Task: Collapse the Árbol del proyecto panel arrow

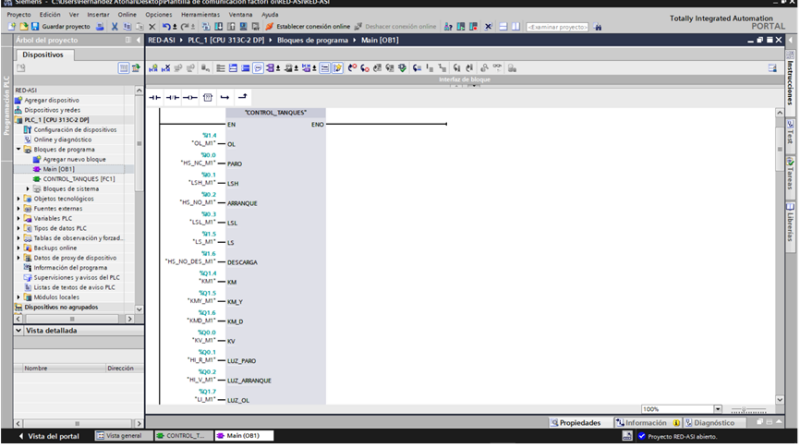Action: [x=138, y=40]
